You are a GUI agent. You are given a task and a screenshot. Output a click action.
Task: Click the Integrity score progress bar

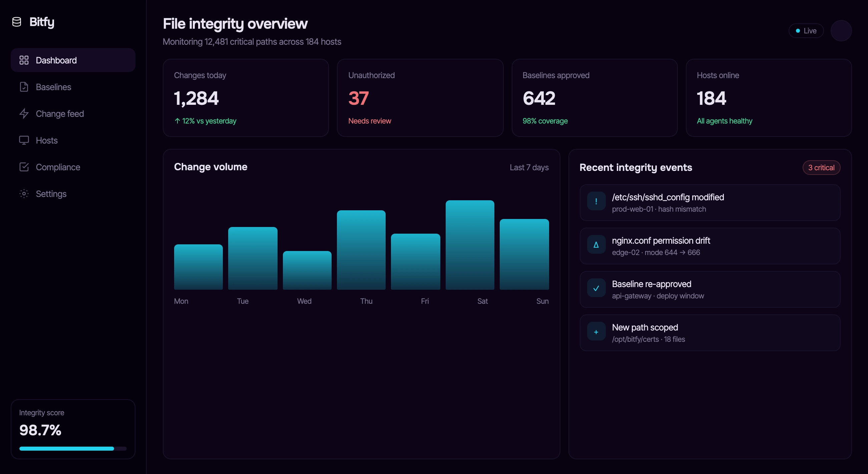click(73, 448)
